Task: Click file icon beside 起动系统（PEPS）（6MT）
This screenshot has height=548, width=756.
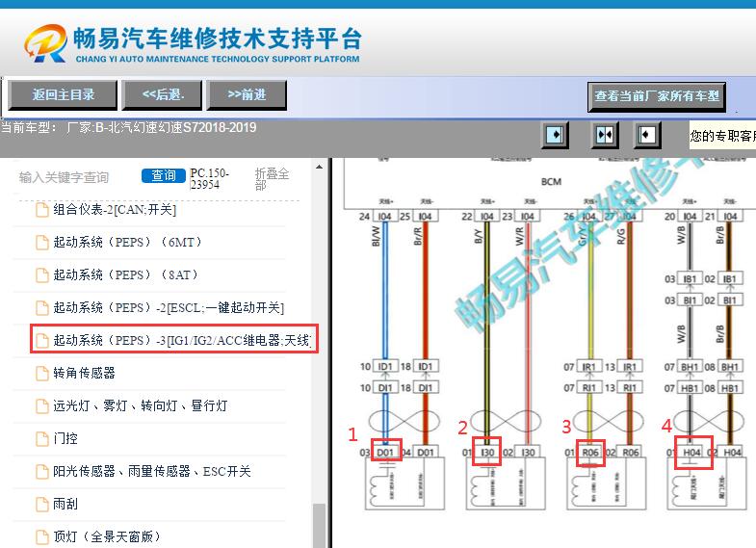Action: pos(42,243)
